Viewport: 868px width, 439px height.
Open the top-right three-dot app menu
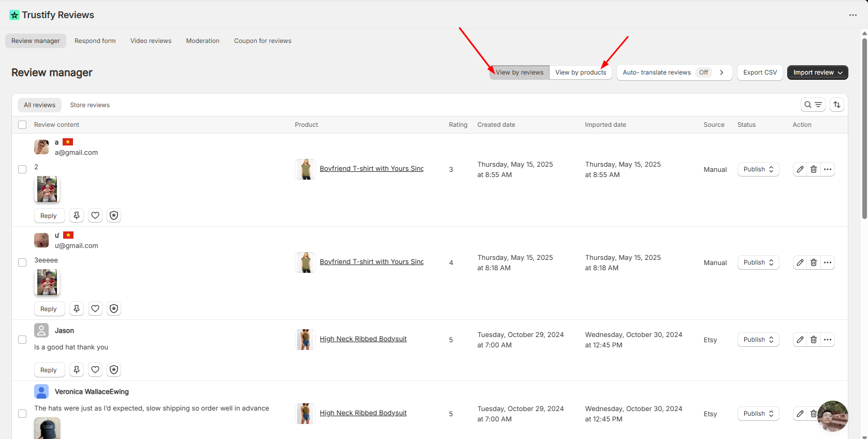(852, 15)
